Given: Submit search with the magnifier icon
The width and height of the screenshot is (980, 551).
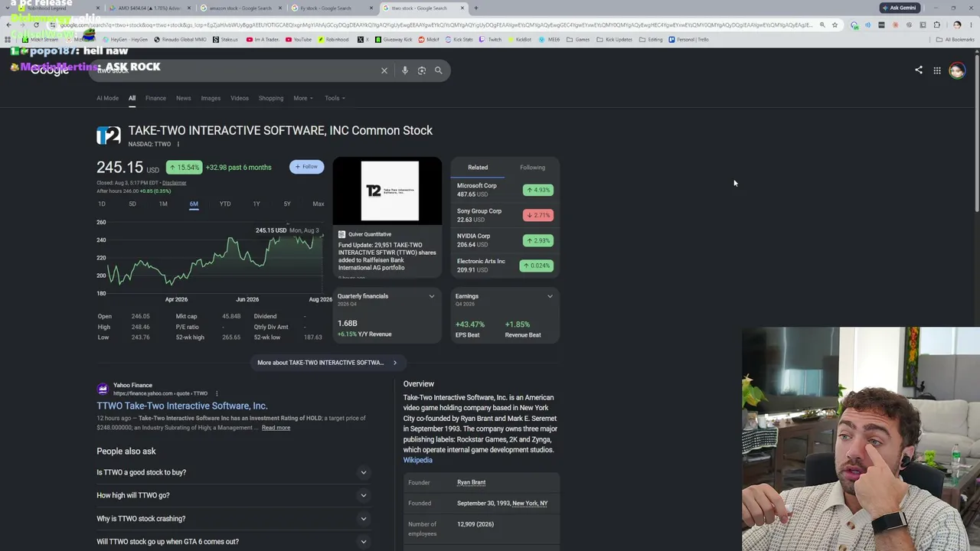Looking at the screenshot, I should click(x=439, y=70).
